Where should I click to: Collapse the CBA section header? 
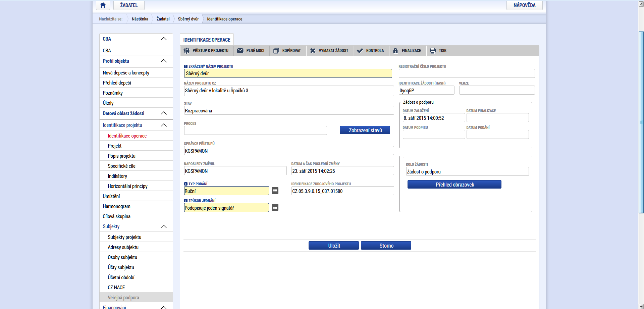pyautogui.click(x=164, y=39)
